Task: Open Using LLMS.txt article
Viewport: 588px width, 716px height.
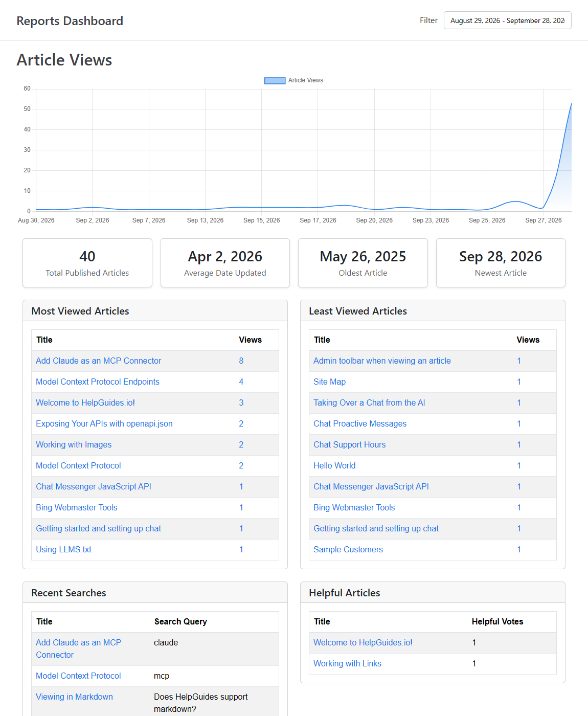Action: [63, 549]
